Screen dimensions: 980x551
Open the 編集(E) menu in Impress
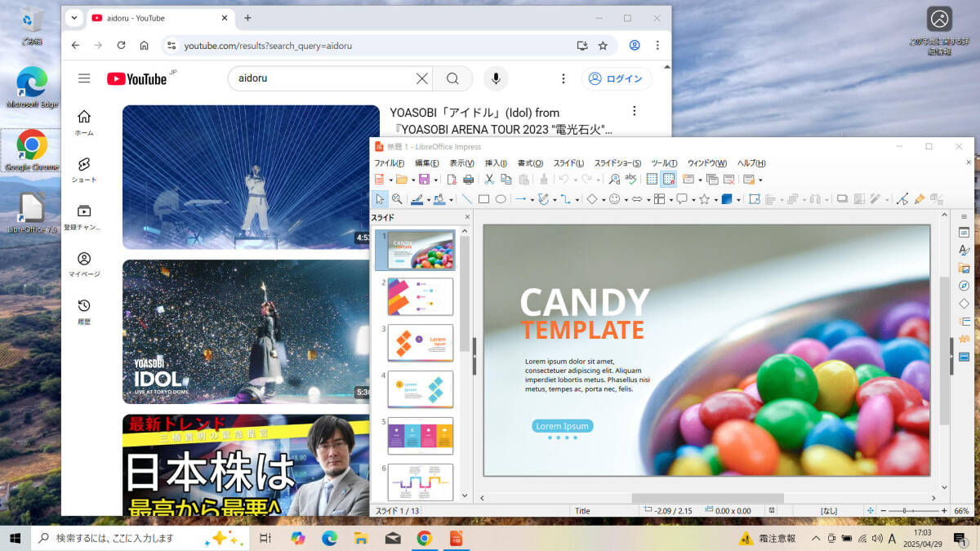[x=427, y=163]
